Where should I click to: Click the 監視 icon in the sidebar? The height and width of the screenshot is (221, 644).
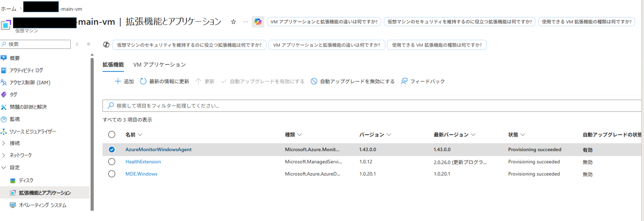point(4,119)
